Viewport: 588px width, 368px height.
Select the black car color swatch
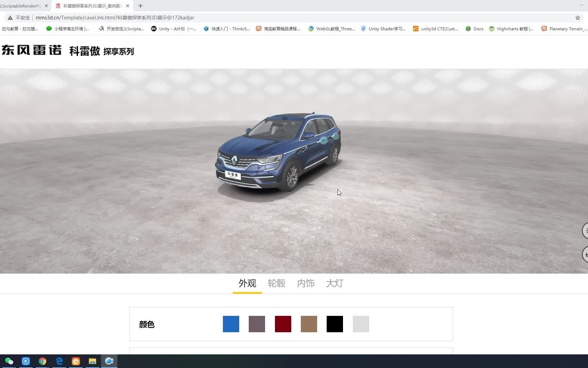tap(334, 324)
